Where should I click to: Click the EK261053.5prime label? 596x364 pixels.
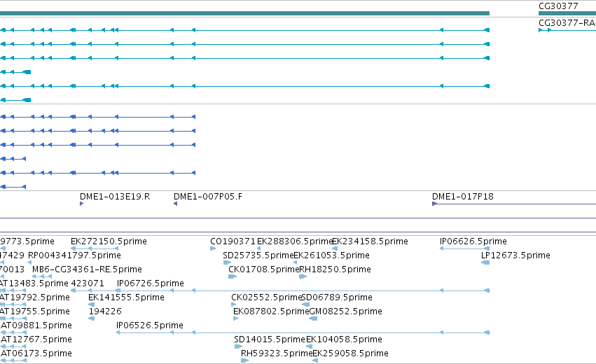click(x=331, y=255)
